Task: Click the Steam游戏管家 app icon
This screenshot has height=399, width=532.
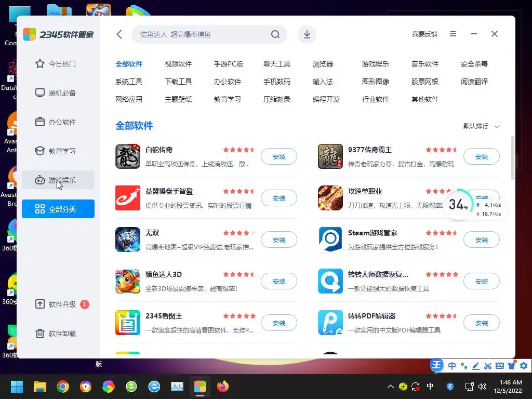Action: click(330, 240)
